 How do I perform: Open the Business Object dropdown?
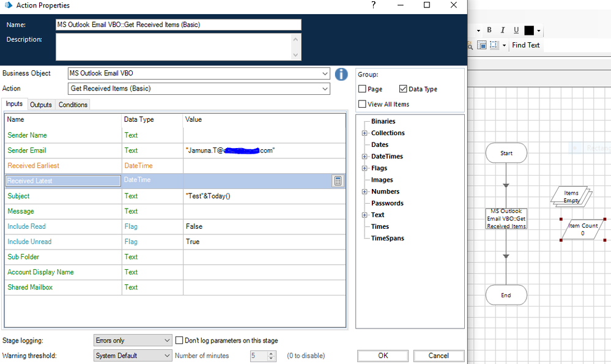pyautogui.click(x=325, y=73)
